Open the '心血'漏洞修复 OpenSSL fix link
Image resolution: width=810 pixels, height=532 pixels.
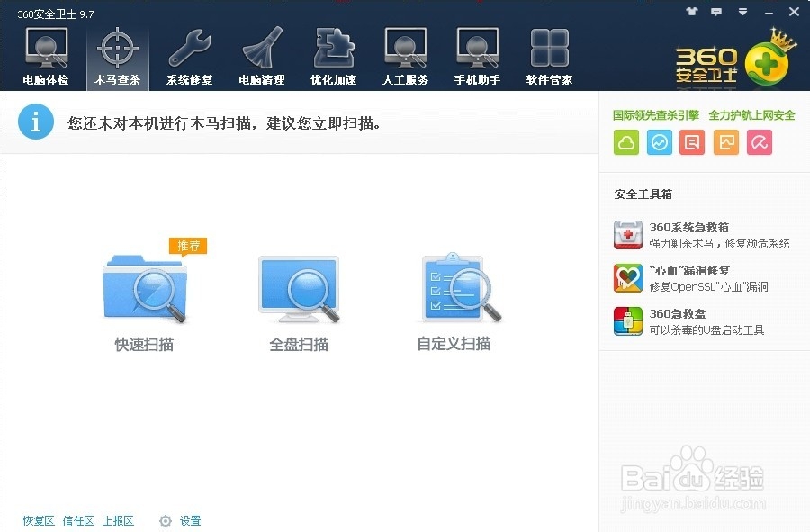click(688, 269)
